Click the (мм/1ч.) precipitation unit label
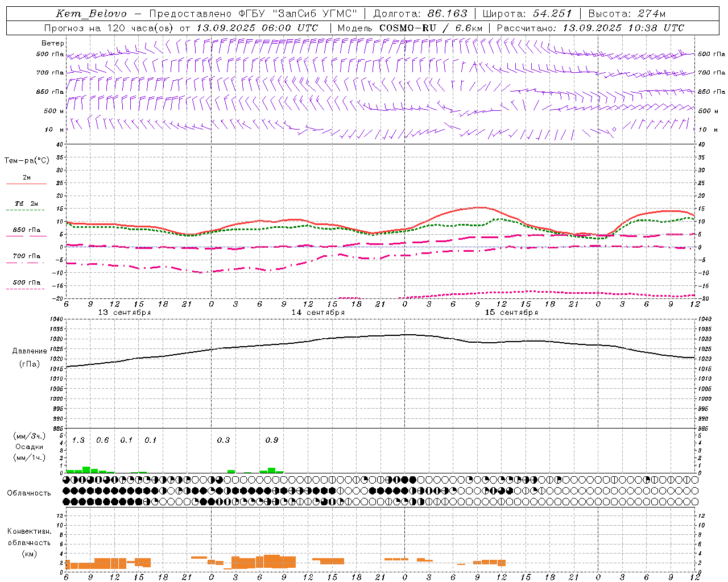This screenshot has height=582, width=728. pos(29,458)
